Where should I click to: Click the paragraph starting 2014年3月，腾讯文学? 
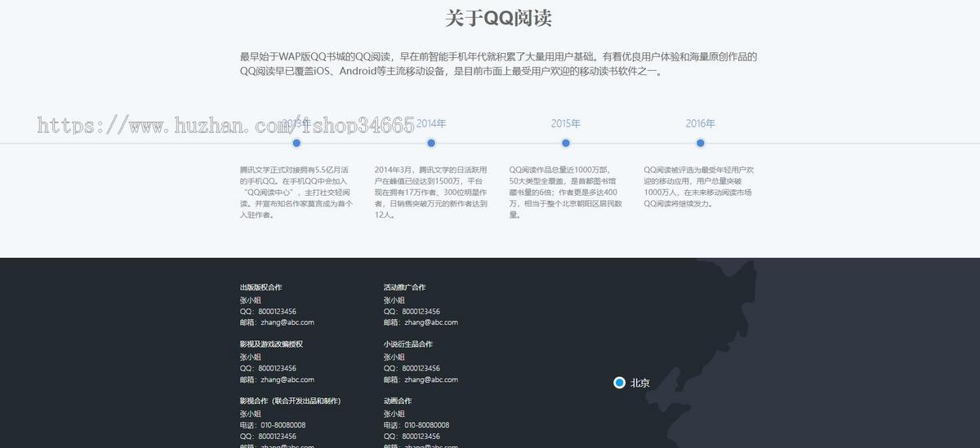click(431, 193)
